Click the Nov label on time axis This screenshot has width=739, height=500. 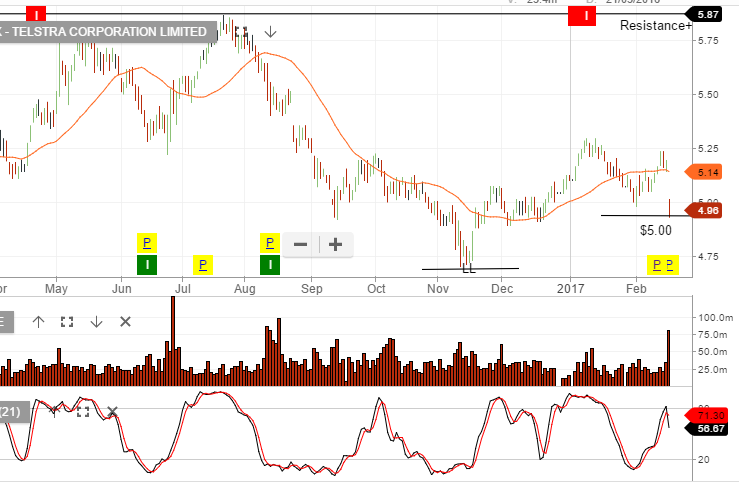(438, 288)
